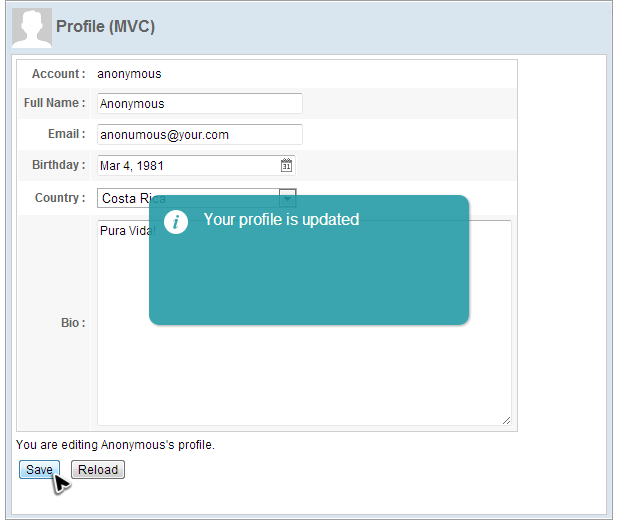
Task: Focus the Full Name text field
Action: [199, 104]
